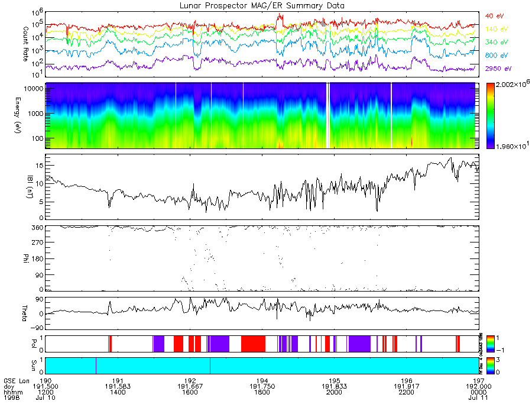Click the 'doy' row label
The height and width of the screenshot is (414, 532).
9,387
